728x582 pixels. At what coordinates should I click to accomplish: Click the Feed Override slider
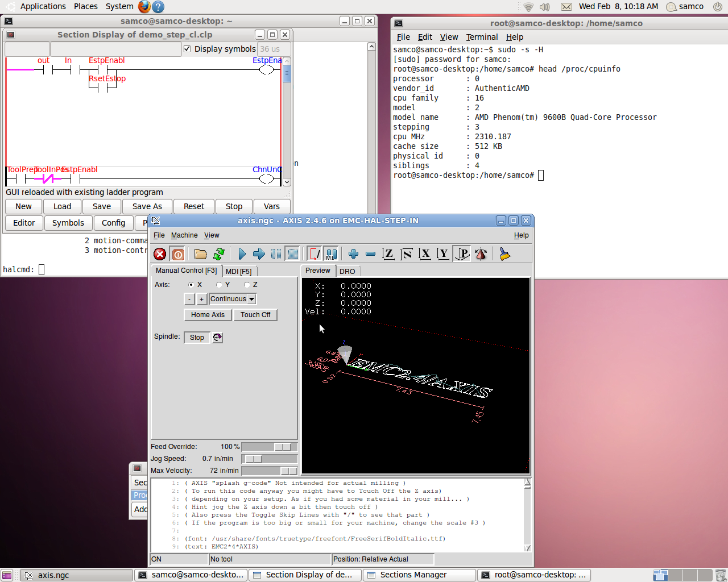click(270, 447)
